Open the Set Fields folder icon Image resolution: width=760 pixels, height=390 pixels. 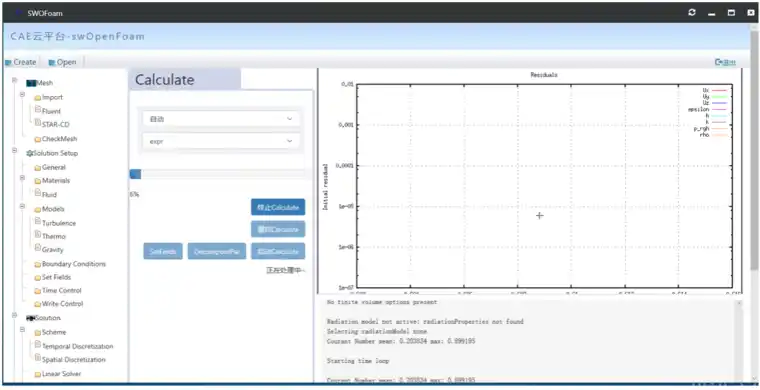pyautogui.click(x=37, y=278)
